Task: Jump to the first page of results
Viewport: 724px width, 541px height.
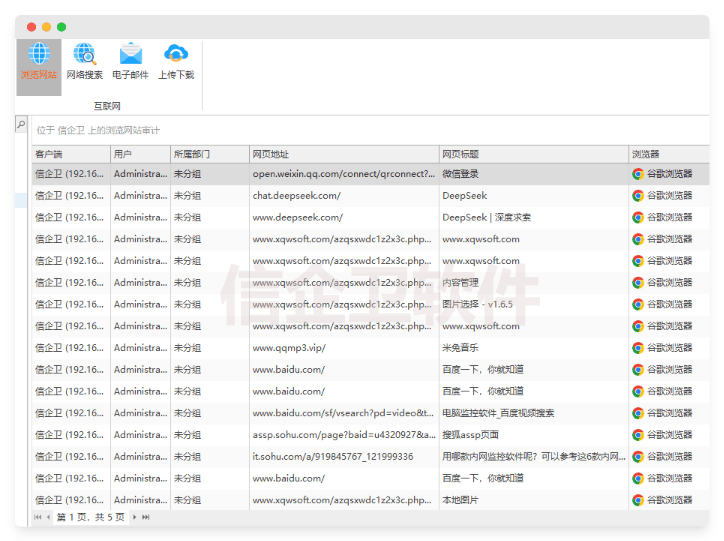Action: (38, 517)
